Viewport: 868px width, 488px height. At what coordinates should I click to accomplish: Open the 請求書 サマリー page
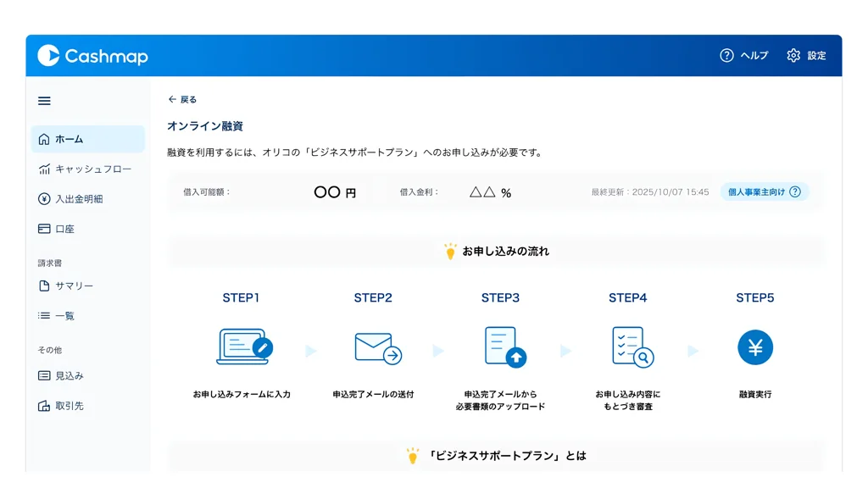(74, 286)
